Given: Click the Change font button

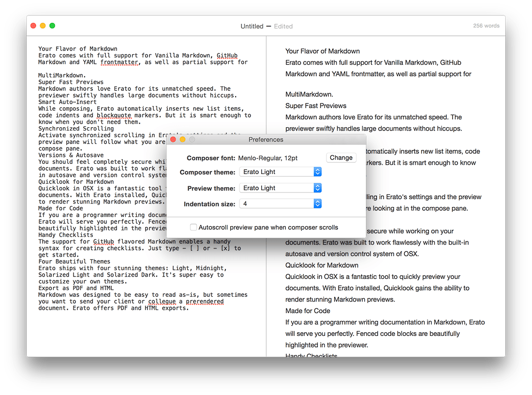Looking at the screenshot, I should (x=341, y=158).
